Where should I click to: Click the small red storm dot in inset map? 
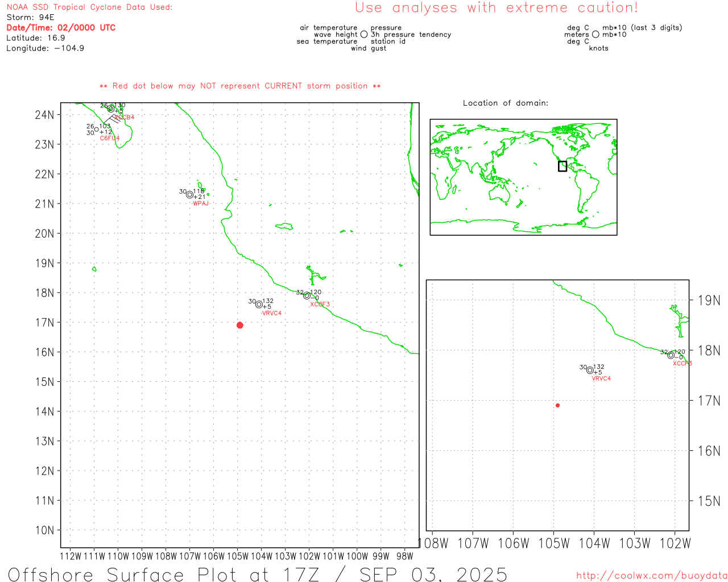[x=558, y=405]
